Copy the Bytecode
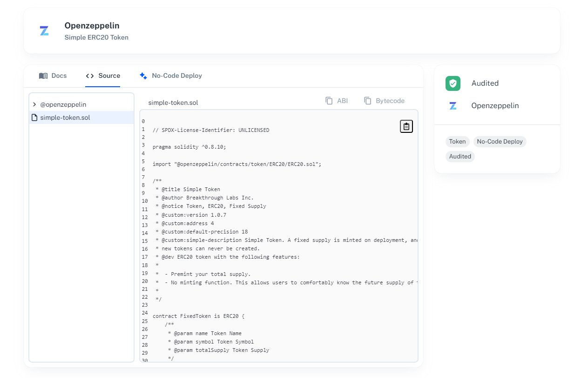This screenshot has width=588, height=378. pos(385,101)
